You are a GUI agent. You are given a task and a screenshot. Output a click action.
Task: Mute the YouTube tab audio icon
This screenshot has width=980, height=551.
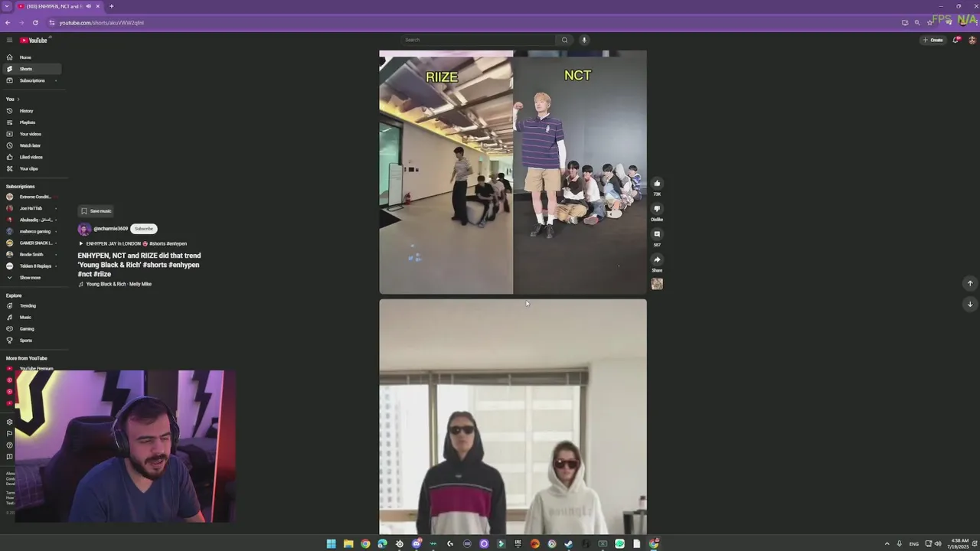pyautogui.click(x=88, y=6)
